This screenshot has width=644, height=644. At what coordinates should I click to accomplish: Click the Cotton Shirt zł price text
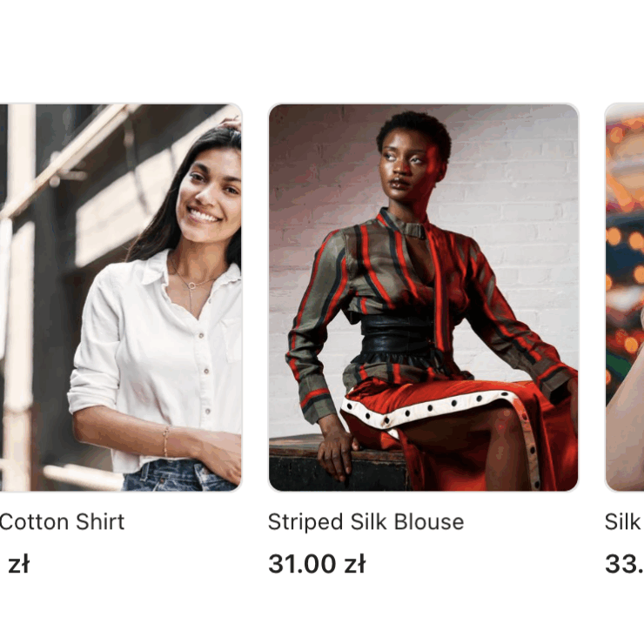[x=18, y=564]
